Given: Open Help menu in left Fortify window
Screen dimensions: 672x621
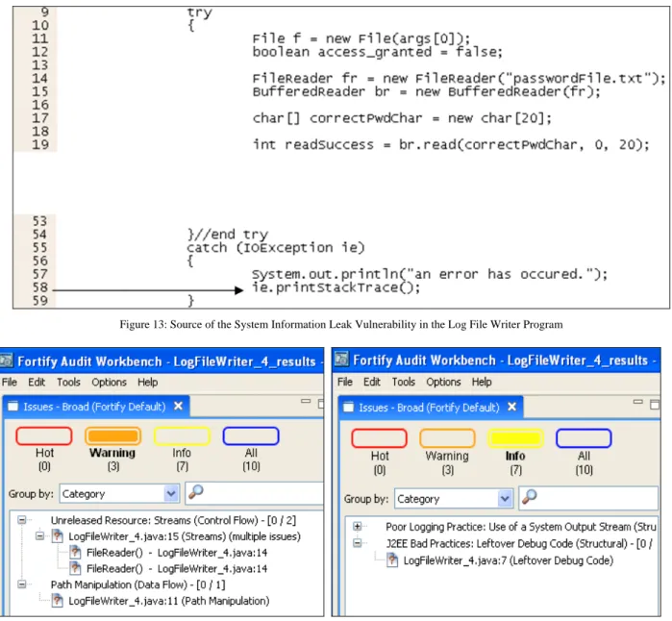Looking at the screenshot, I should click(x=147, y=382).
